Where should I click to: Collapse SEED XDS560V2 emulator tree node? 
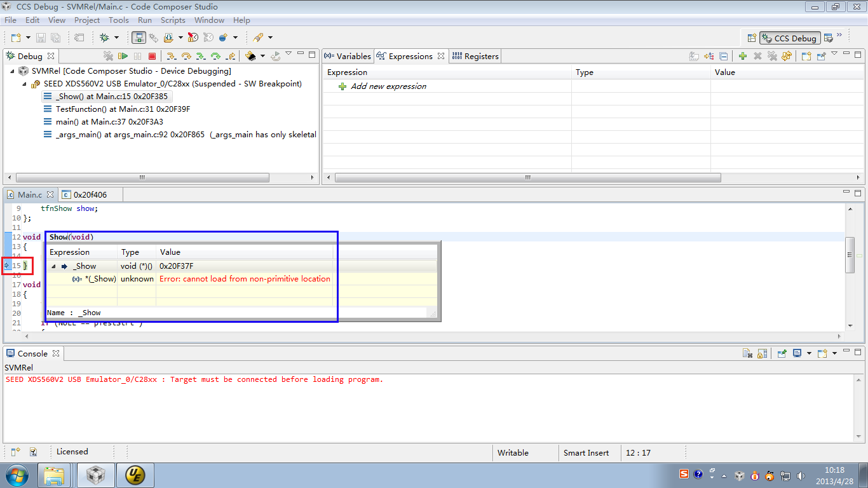(25, 84)
